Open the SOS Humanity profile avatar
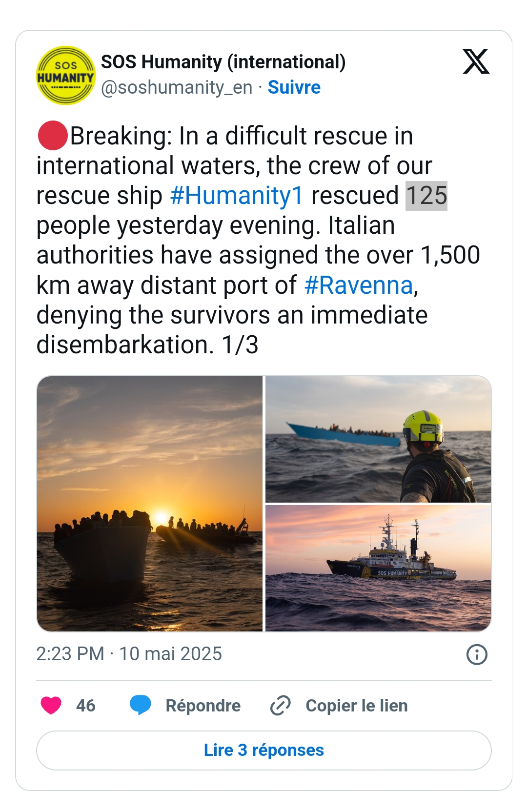 [x=66, y=76]
